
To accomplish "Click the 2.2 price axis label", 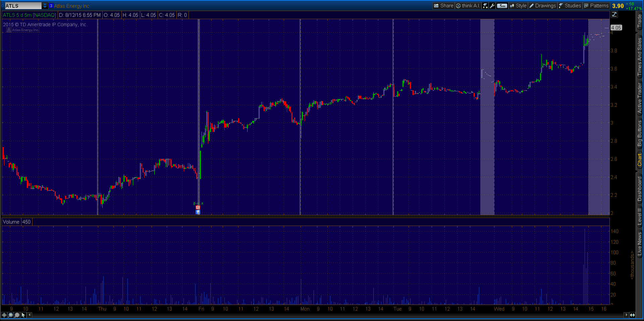I will point(614,195).
